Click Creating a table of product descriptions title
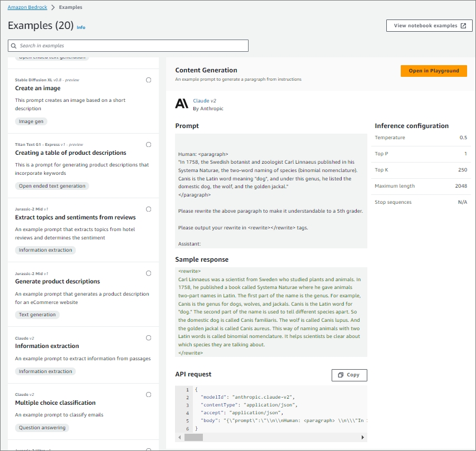Image resolution: width=476 pixels, height=451 pixels. coord(71,153)
